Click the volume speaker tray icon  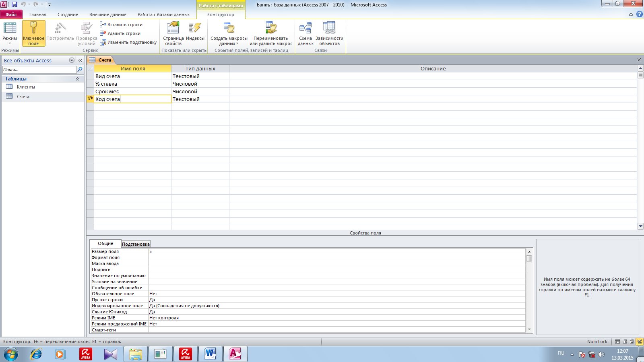point(601,354)
